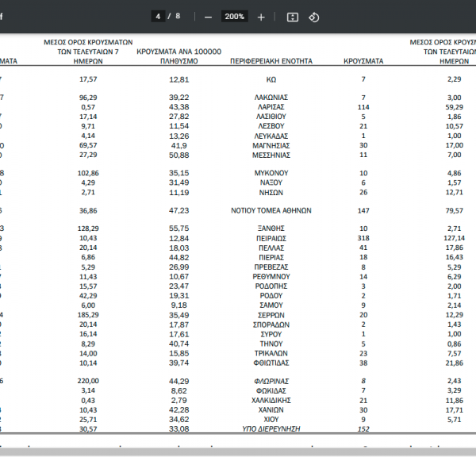The image size is (476, 457).
Task: Click the 114 cases value for ΛΑΡΙΣΑΣ
Action: [x=363, y=107]
